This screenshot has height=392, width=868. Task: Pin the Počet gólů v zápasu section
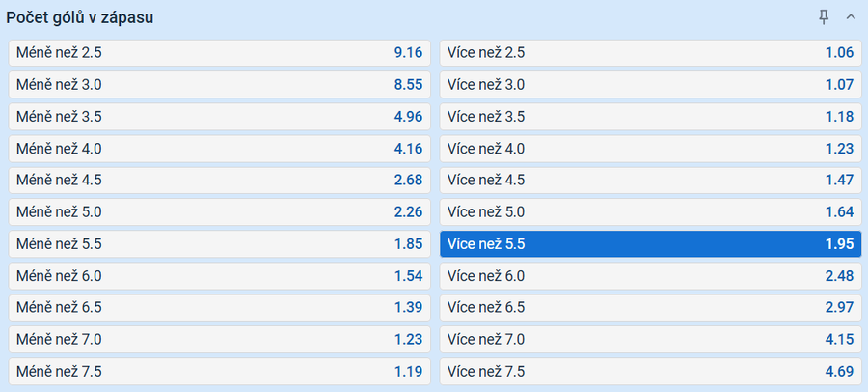[824, 17]
